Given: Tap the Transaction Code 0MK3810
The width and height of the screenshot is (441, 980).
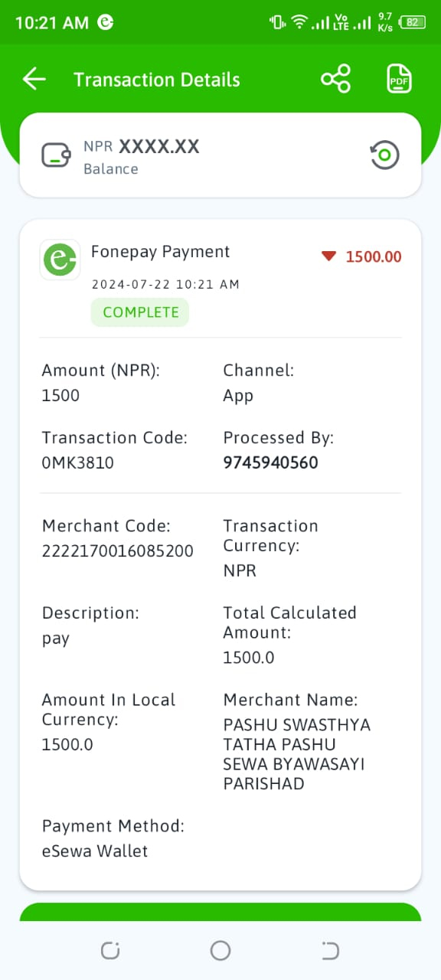Looking at the screenshot, I should (77, 462).
